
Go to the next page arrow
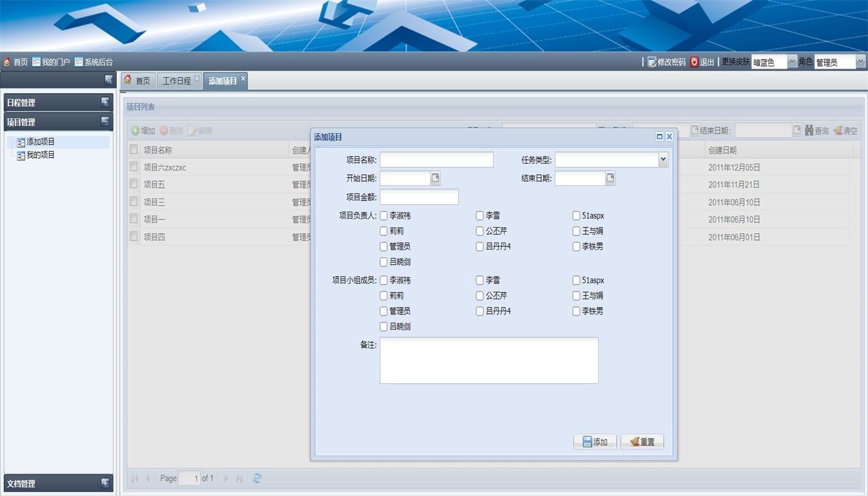(x=226, y=478)
